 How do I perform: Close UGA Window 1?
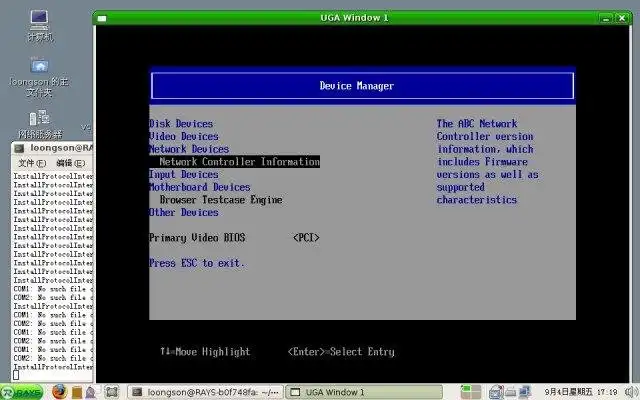tap(622, 18)
